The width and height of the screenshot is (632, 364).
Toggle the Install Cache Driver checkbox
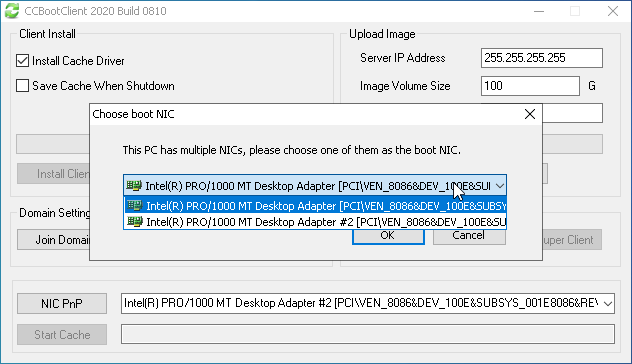23,61
